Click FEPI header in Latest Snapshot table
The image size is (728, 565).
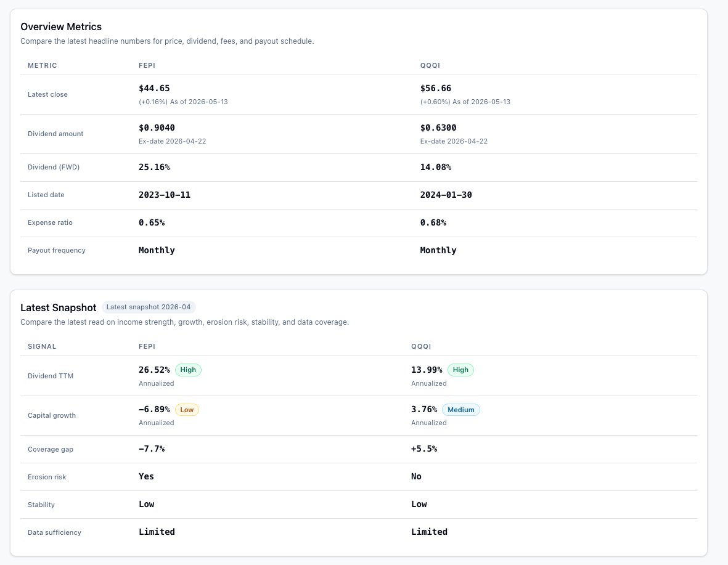click(x=147, y=346)
